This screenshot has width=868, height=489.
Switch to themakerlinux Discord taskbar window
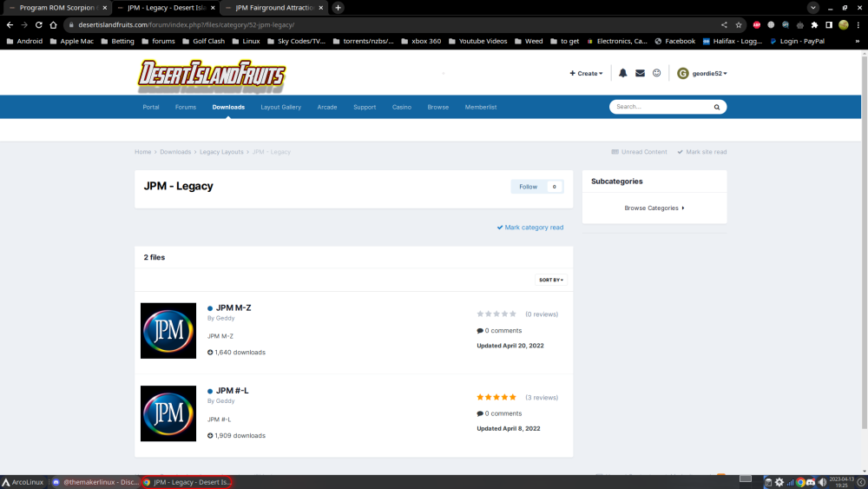[95, 482]
